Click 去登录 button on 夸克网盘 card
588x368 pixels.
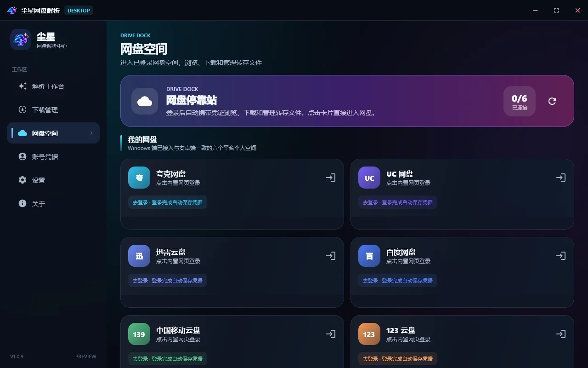click(x=168, y=202)
